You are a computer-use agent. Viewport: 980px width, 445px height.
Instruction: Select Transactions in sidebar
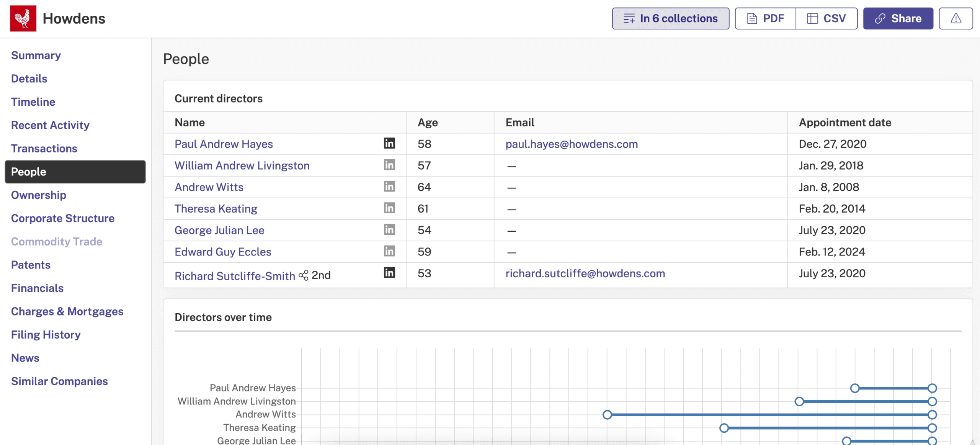44,149
